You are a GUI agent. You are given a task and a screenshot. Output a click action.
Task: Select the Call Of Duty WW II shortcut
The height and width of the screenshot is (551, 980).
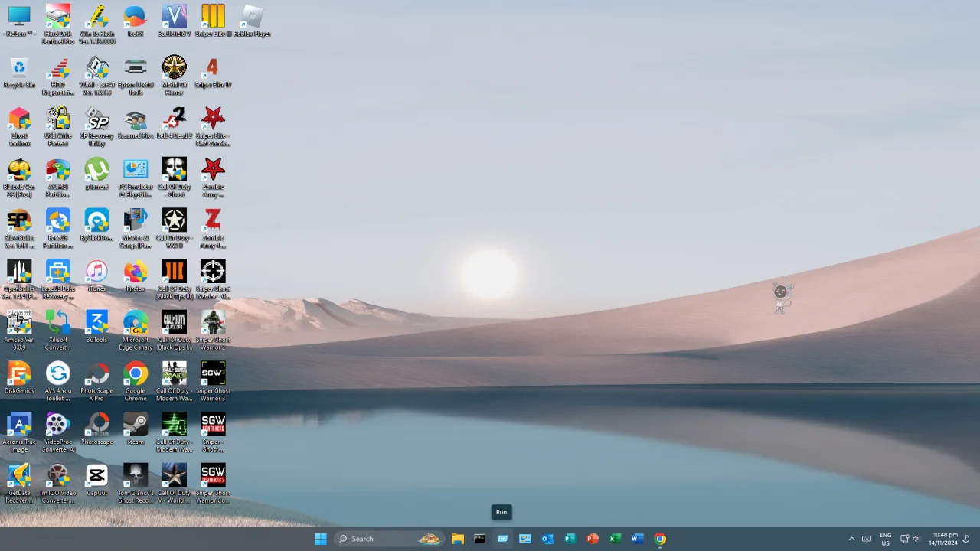(x=175, y=229)
